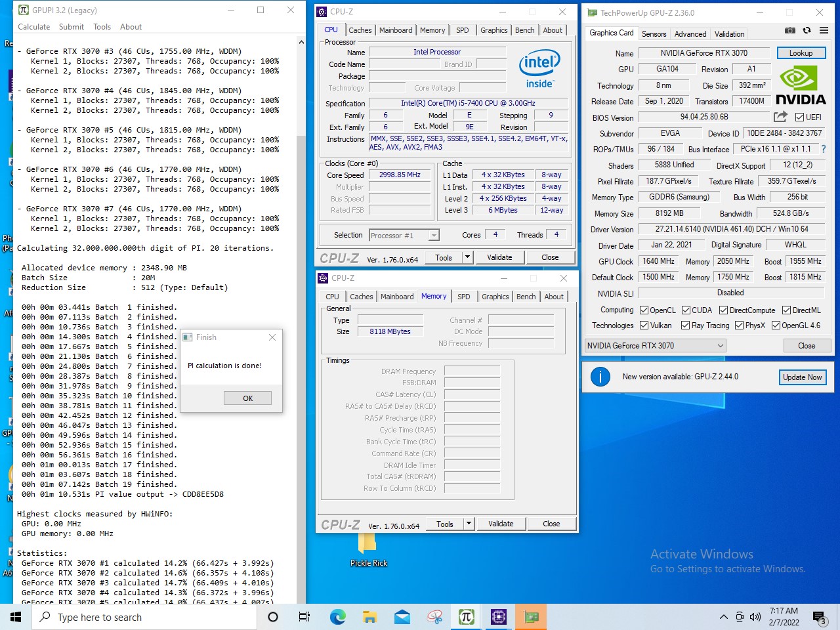The width and height of the screenshot is (840, 630).
Task: Click the Intel inside logo in CPU-Z
Action: coord(539,69)
